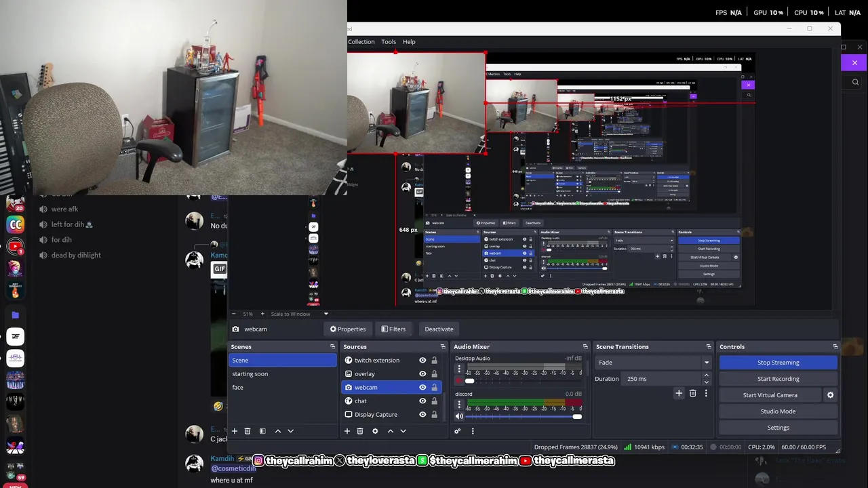
Task: Open Scale to Window dropdown arrow
Action: [325, 314]
